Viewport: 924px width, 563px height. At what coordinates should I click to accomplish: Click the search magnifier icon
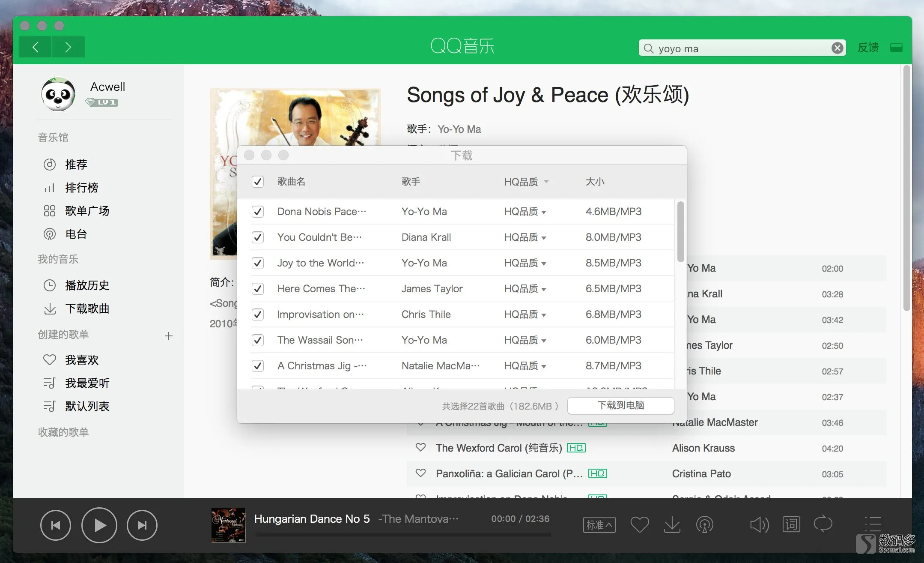pos(648,48)
